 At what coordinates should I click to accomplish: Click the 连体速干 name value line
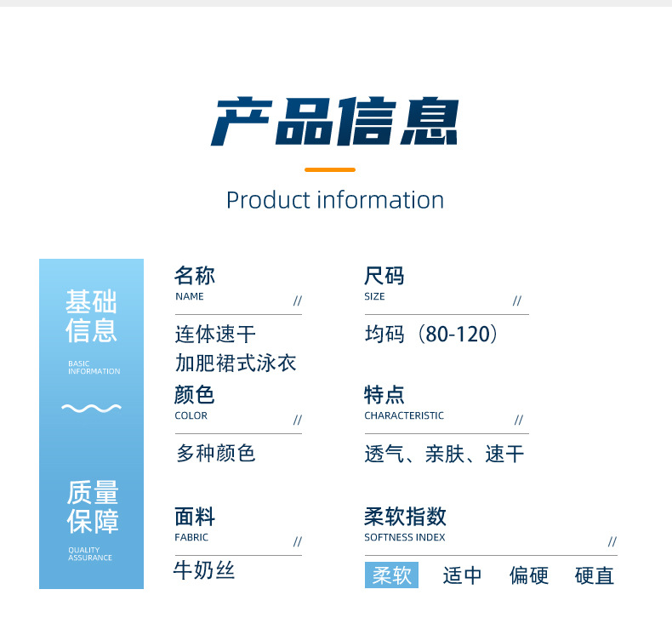point(215,334)
